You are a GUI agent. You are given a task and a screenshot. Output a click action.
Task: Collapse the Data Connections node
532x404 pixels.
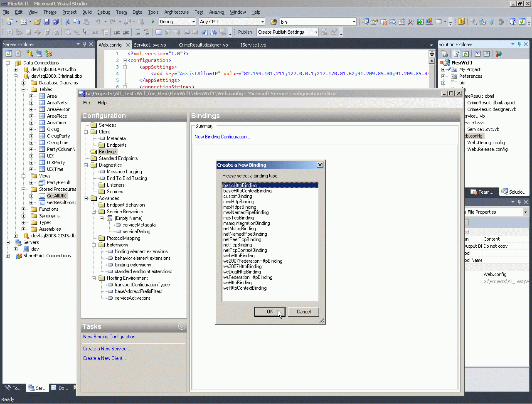7,63
